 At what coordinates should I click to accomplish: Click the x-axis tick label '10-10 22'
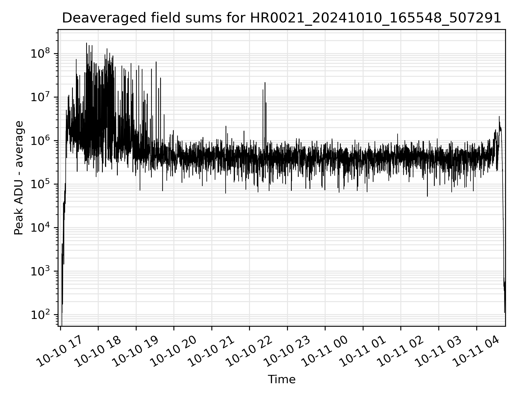pos(249,351)
